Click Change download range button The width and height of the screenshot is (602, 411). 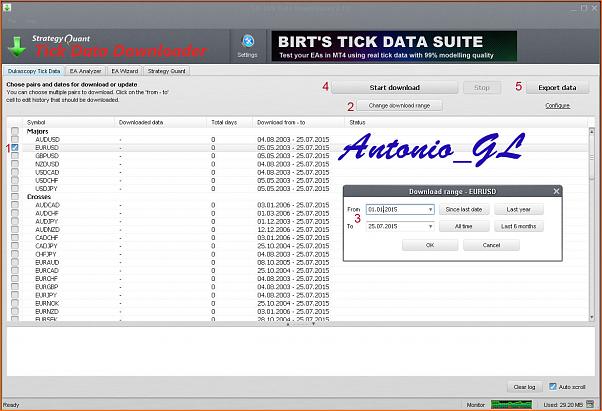pyautogui.click(x=399, y=106)
